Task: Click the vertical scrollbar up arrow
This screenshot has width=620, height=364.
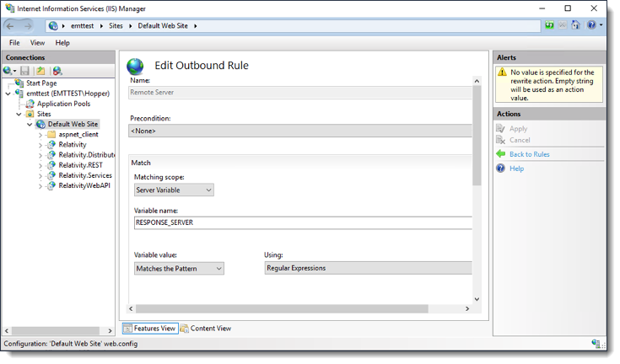Action: 477,81
